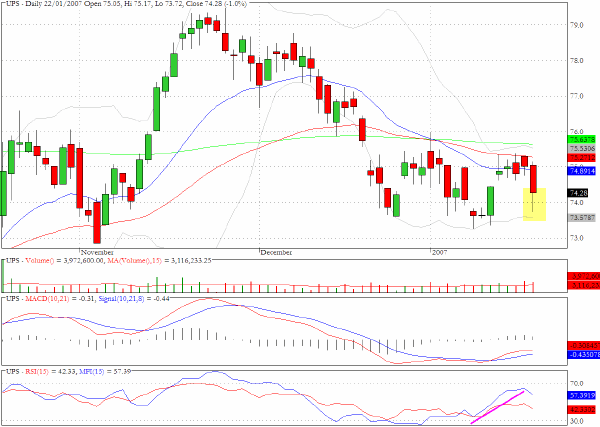The width and height of the screenshot is (600, 427).
Task: Click the blue 57.3919 MFI value tag
Action: coord(582,395)
